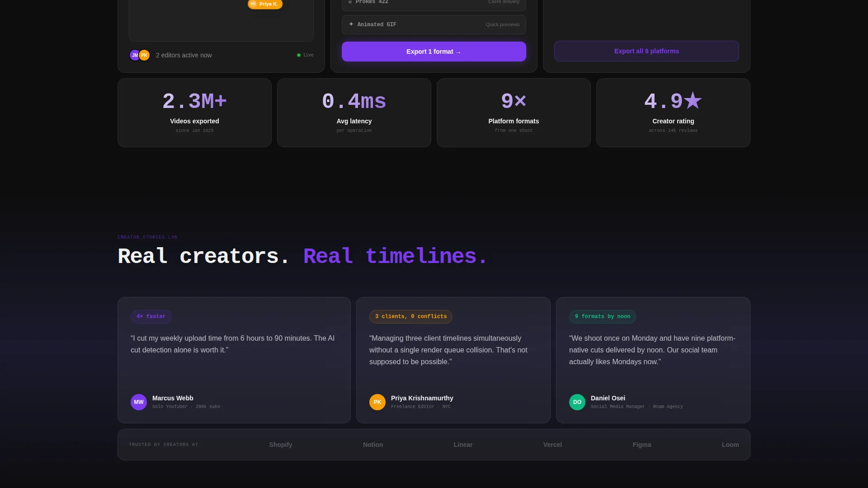Click the 9× Platform formats value

(514, 101)
